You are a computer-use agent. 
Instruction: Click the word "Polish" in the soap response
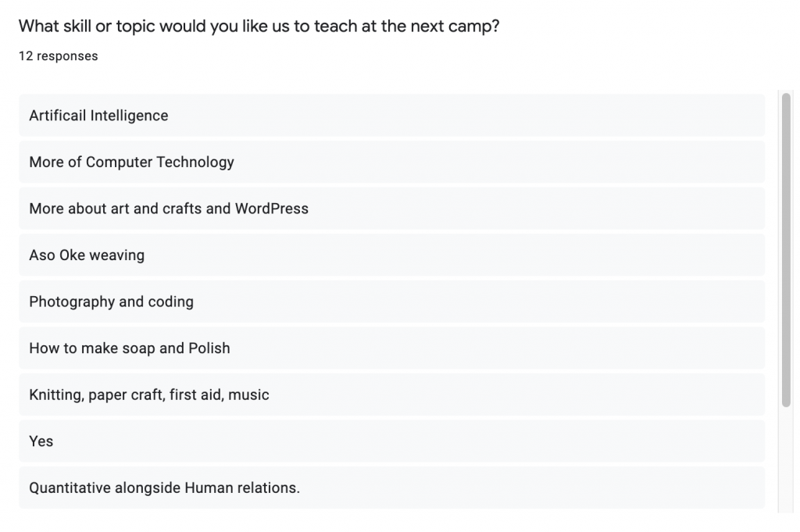[x=209, y=348]
